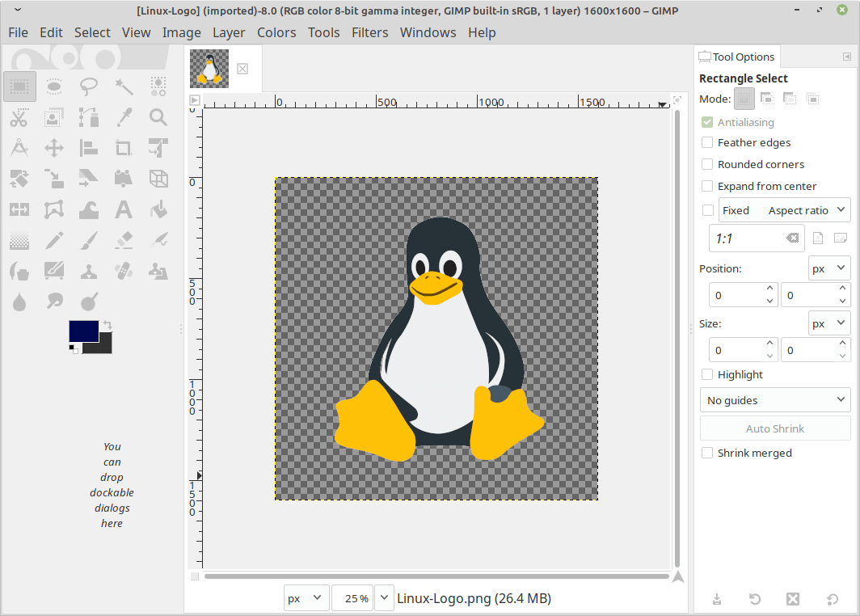Viewport: 860px width, 616px height.
Task: Open the Filters menu
Action: click(x=369, y=32)
